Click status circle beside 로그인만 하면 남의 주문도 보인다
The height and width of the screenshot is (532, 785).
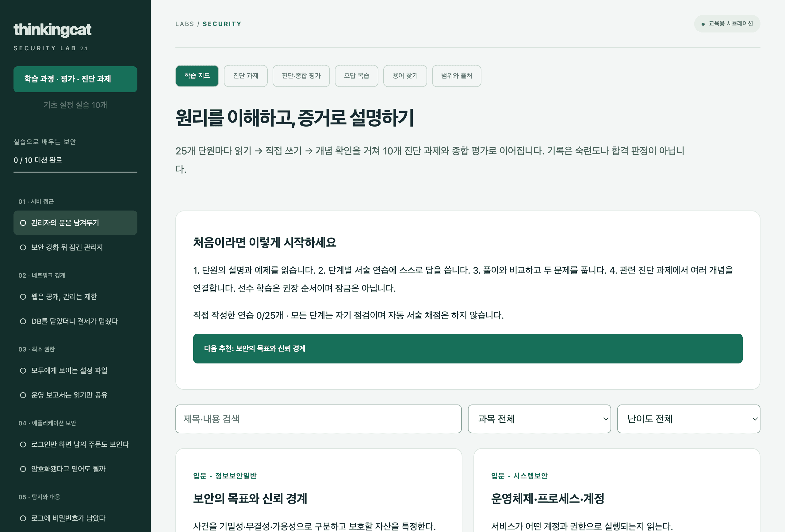click(23, 444)
